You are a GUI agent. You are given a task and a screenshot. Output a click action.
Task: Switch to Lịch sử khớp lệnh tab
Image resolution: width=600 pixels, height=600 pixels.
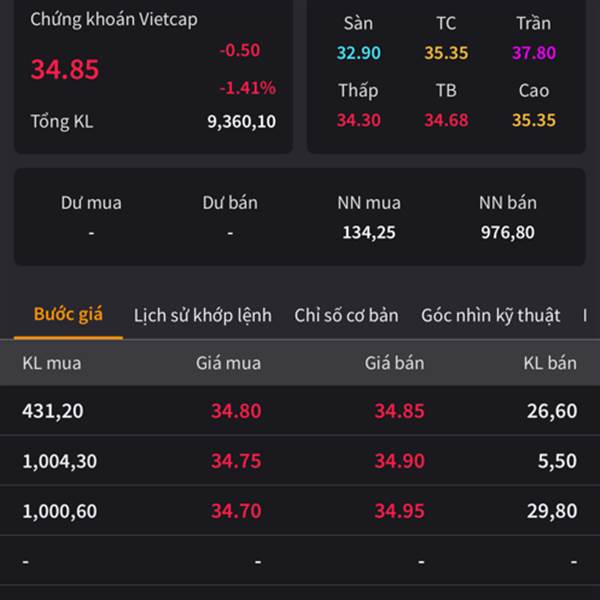click(x=203, y=316)
